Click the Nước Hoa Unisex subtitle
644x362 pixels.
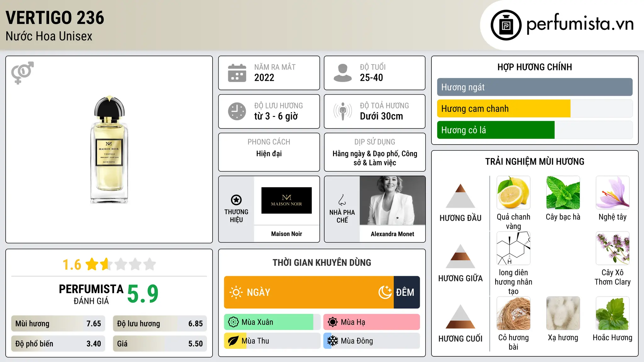coord(49,36)
